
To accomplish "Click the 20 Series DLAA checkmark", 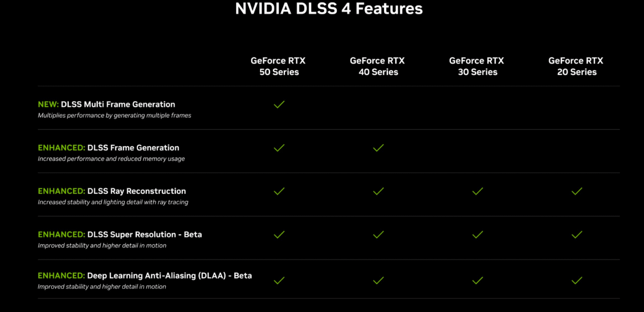I will point(577,280).
